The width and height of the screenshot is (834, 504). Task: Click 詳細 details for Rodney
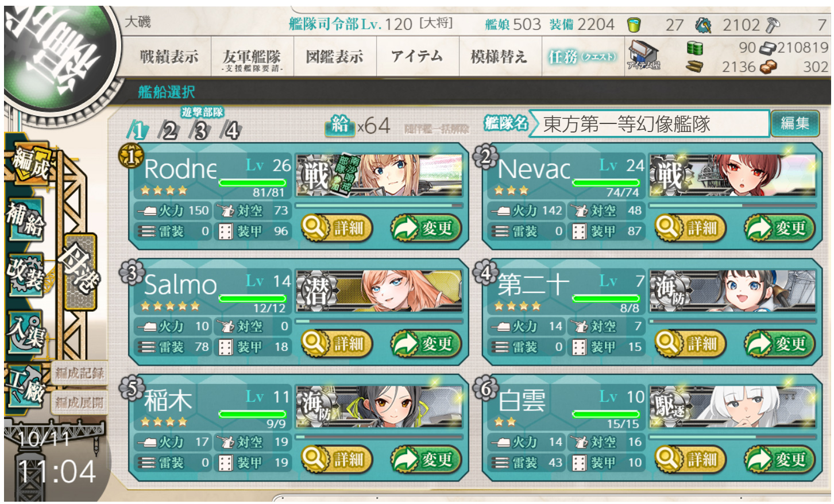pyautogui.click(x=337, y=228)
